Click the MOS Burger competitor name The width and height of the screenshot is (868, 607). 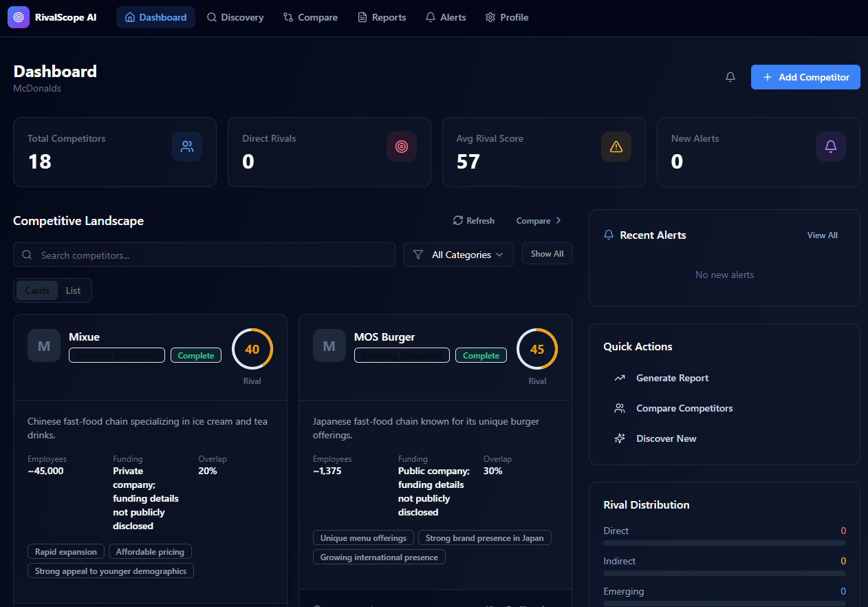pos(384,337)
